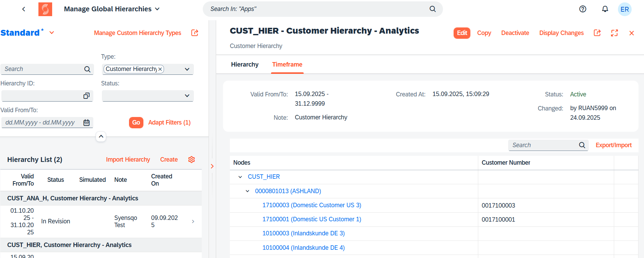Click the hierarchy list settings gear icon
The image size is (644, 258).
click(x=191, y=160)
